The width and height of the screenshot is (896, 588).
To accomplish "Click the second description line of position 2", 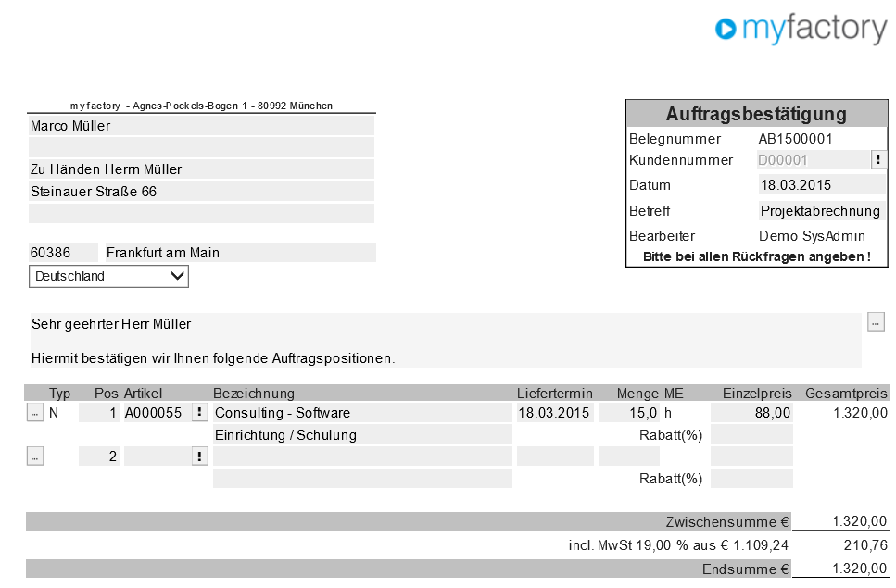I will pyautogui.click(x=362, y=479).
